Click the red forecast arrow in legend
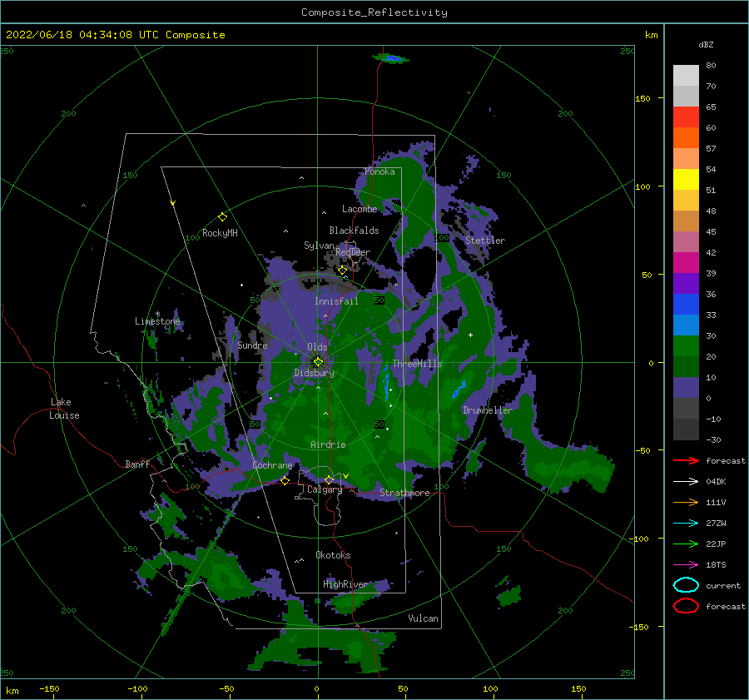This screenshot has height=700, width=749. 686,460
